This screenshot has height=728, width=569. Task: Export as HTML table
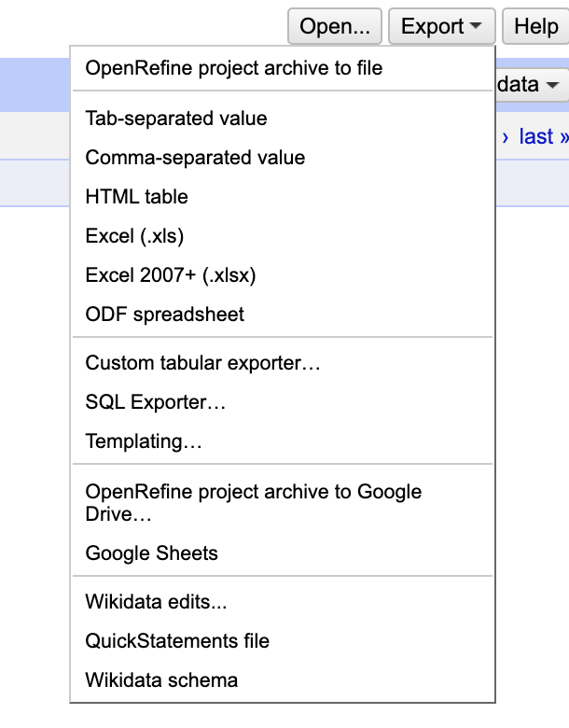click(283, 196)
